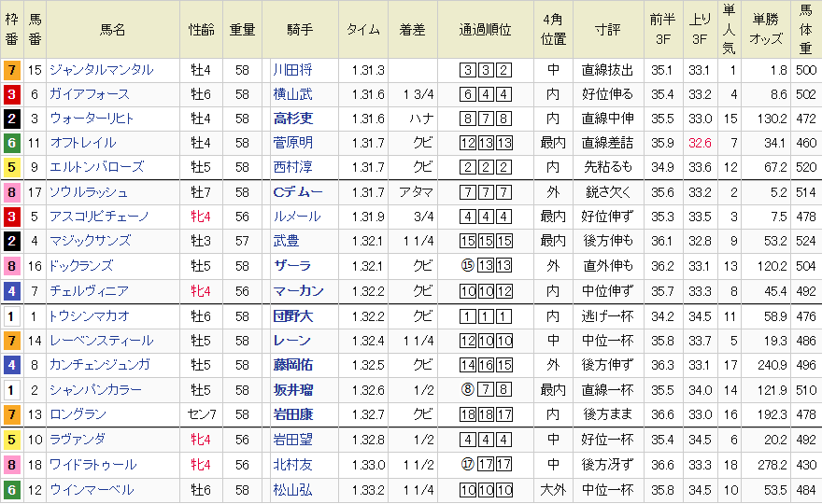Click the ウインマーベル horse name

click(x=92, y=489)
